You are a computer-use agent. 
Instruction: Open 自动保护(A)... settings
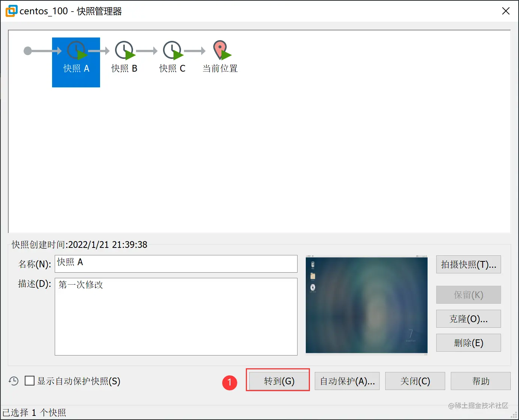coord(347,381)
